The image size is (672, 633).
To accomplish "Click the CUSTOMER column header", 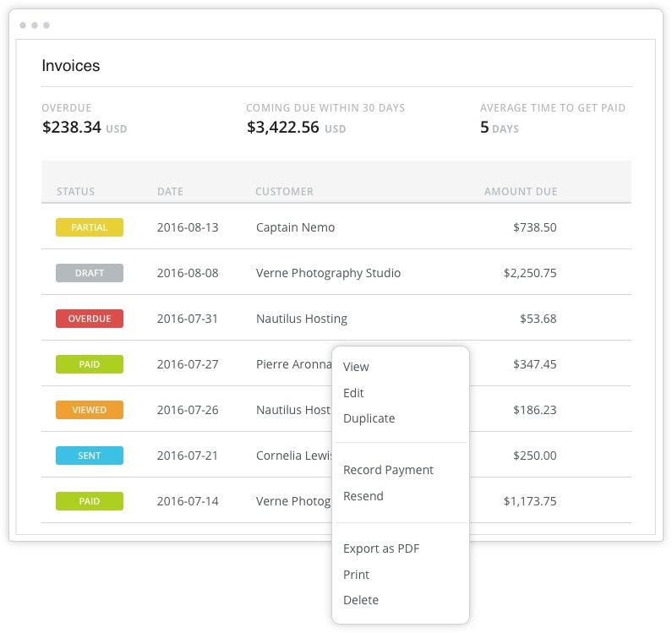I will (284, 192).
